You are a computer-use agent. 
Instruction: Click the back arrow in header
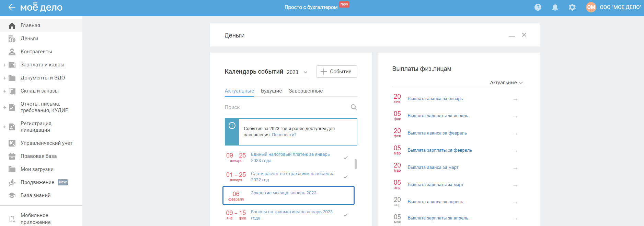[12, 7]
